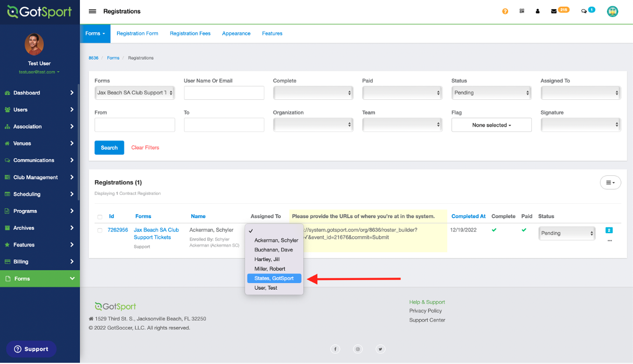Viewport: 633px width, 364px height.
Task: Open Jax Beach SA Club Support Tickets
Action: [x=156, y=234]
